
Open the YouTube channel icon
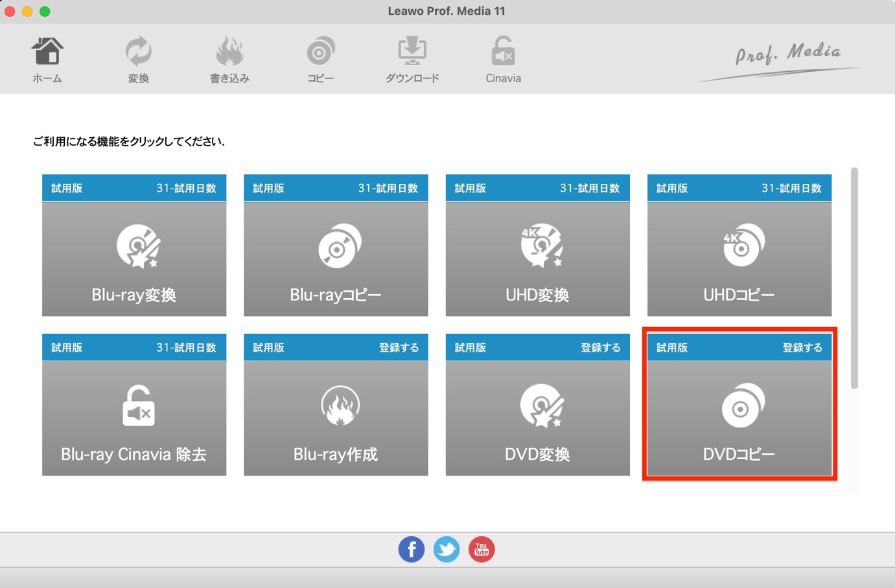(482, 550)
